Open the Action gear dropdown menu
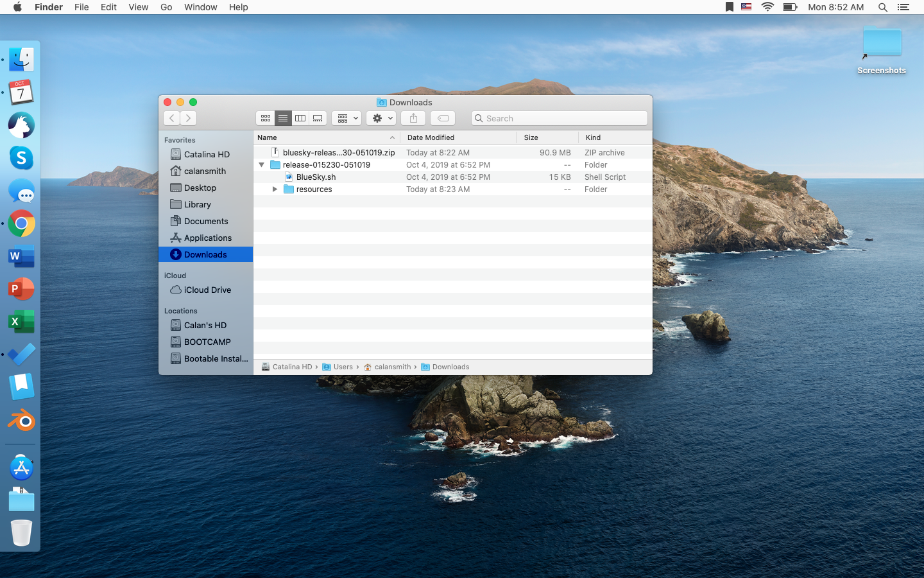This screenshot has height=578, width=924. (x=382, y=118)
